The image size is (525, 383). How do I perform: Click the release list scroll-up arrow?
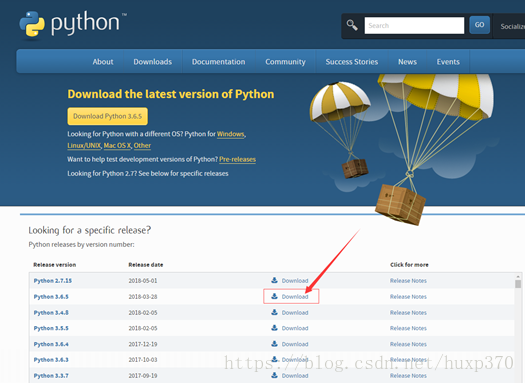pyautogui.click(x=518, y=277)
